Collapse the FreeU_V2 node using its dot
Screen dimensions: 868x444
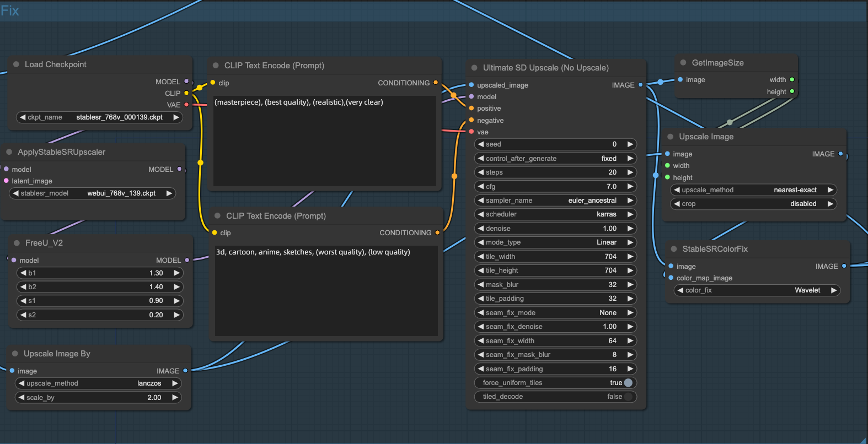(x=17, y=243)
